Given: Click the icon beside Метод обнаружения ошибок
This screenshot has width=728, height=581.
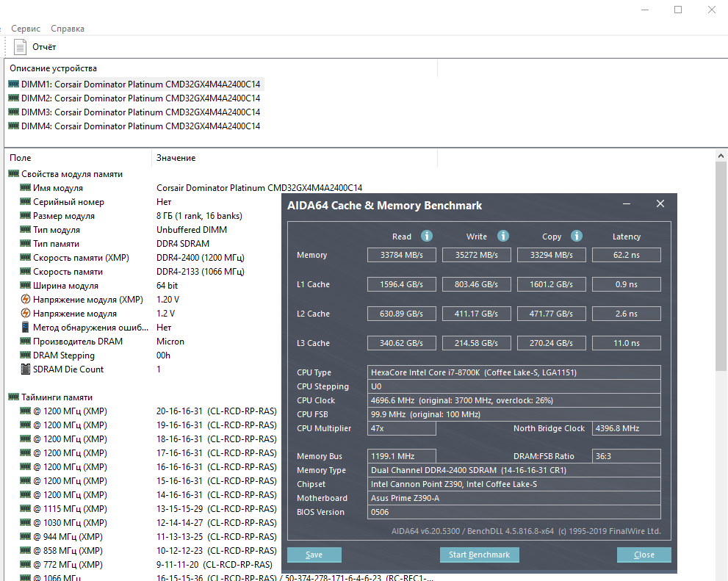Looking at the screenshot, I should [x=26, y=327].
